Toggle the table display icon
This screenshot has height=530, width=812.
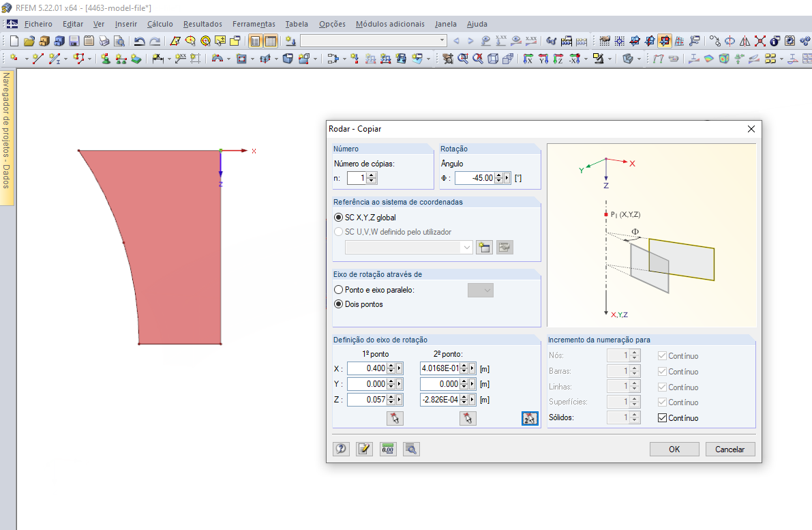pos(270,41)
